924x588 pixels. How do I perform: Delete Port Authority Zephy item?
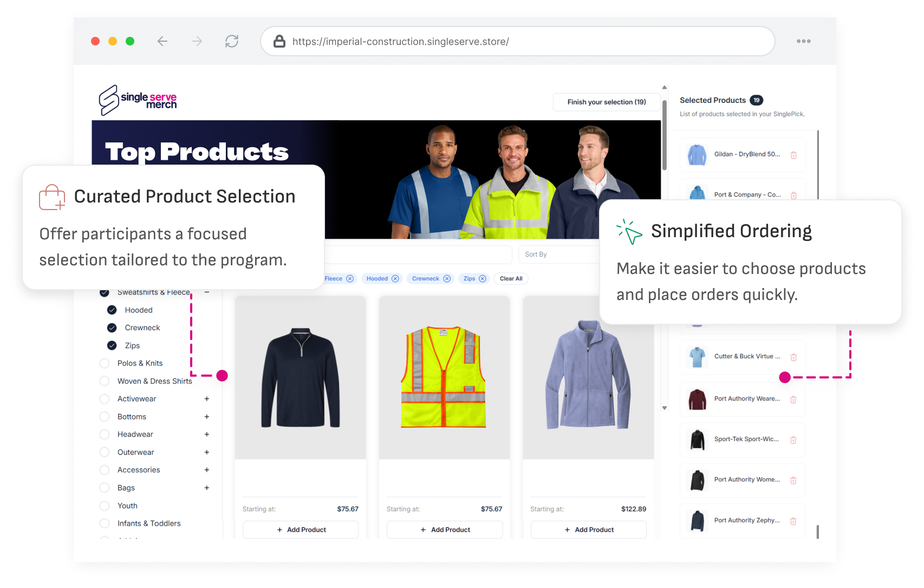(x=793, y=521)
